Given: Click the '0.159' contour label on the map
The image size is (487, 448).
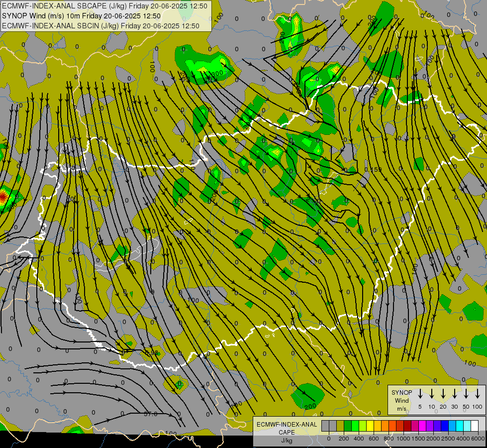Looking at the screenshot, I should (x=373, y=169).
